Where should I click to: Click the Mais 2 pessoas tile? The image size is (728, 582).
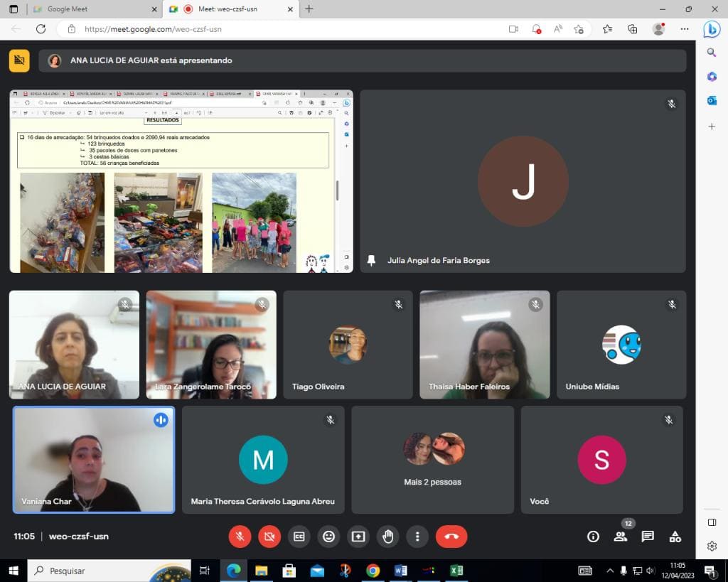pyautogui.click(x=432, y=460)
